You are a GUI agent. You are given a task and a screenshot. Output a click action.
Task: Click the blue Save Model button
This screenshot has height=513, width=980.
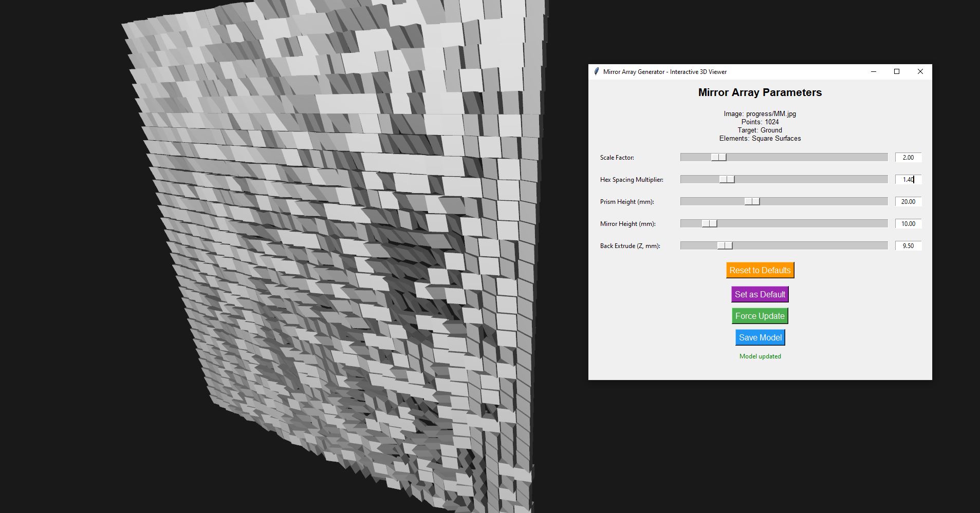tap(760, 337)
